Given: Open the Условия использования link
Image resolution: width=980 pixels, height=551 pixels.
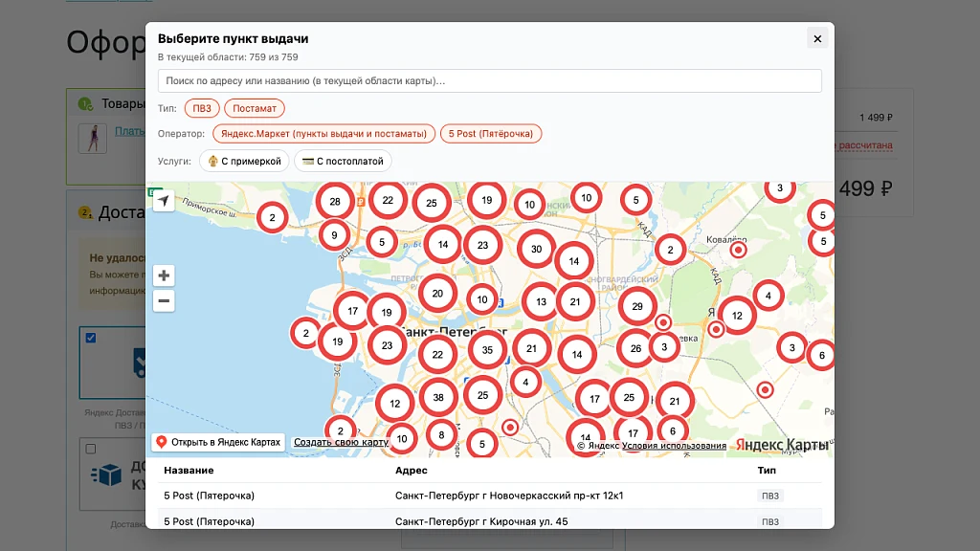Looking at the screenshot, I should [x=674, y=446].
